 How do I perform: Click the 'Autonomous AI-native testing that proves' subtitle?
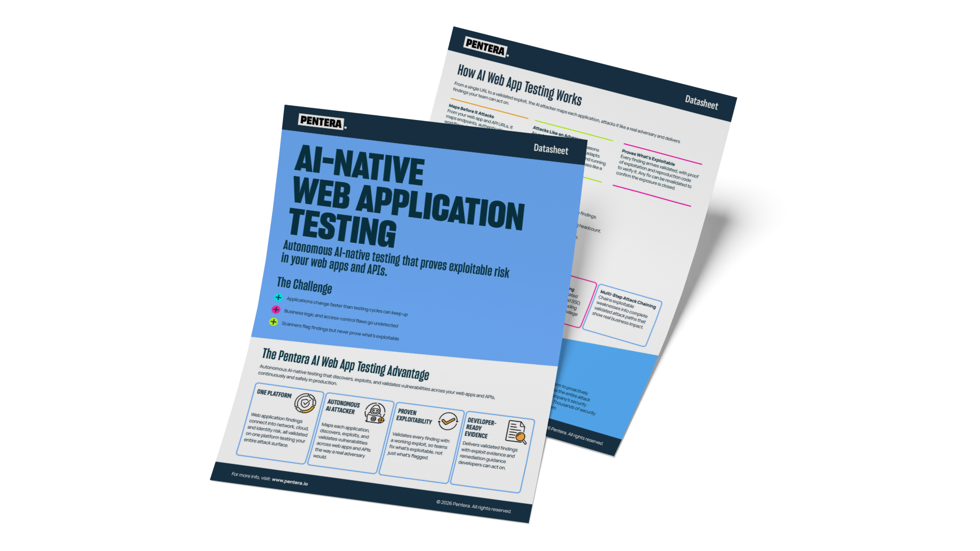(396, 259)
